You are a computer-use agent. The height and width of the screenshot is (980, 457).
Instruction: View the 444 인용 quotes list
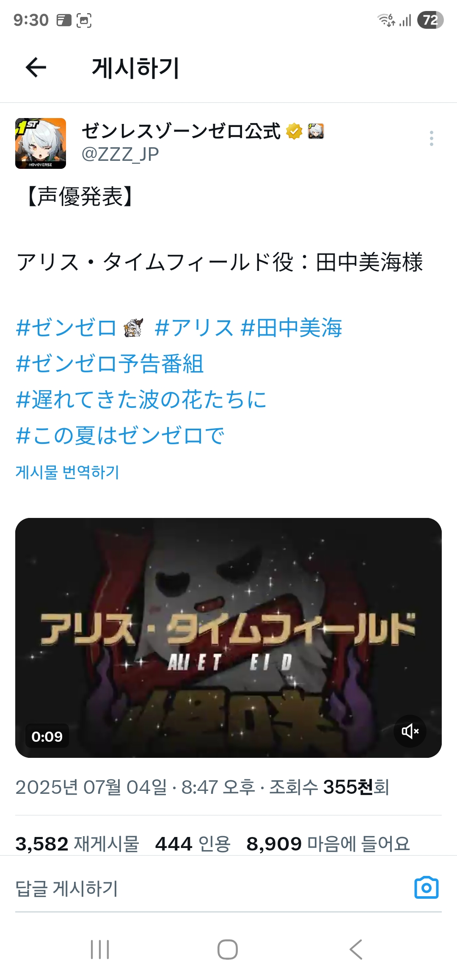coord(193,844)
